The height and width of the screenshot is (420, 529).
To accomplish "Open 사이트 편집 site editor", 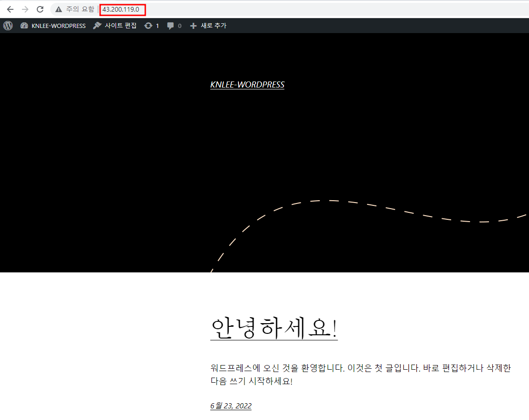I will [115, 26].
